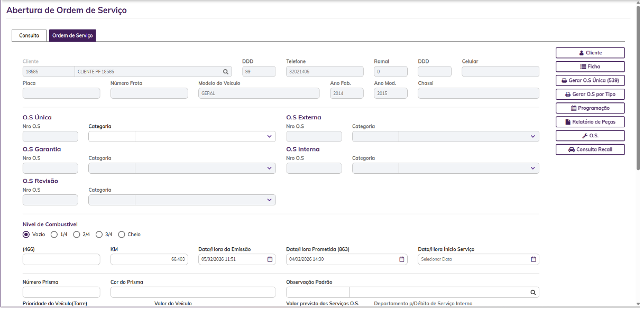Open Programação button
The image size is (644, 310).
(x=590, y=108)
